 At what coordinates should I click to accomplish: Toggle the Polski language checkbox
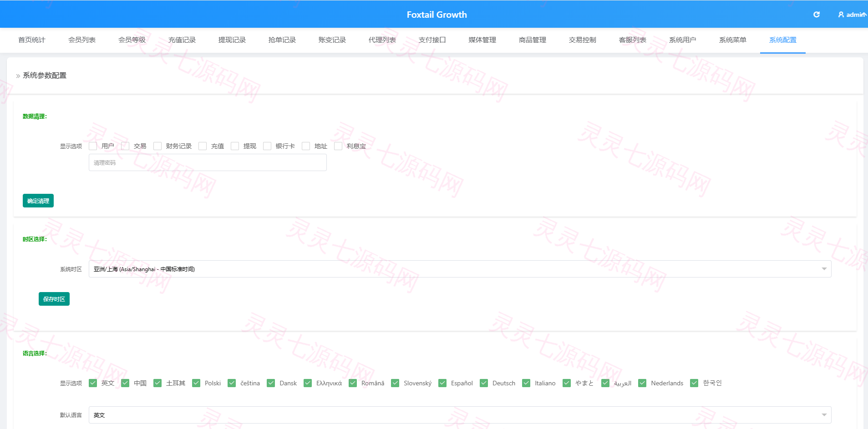(196, 383)
